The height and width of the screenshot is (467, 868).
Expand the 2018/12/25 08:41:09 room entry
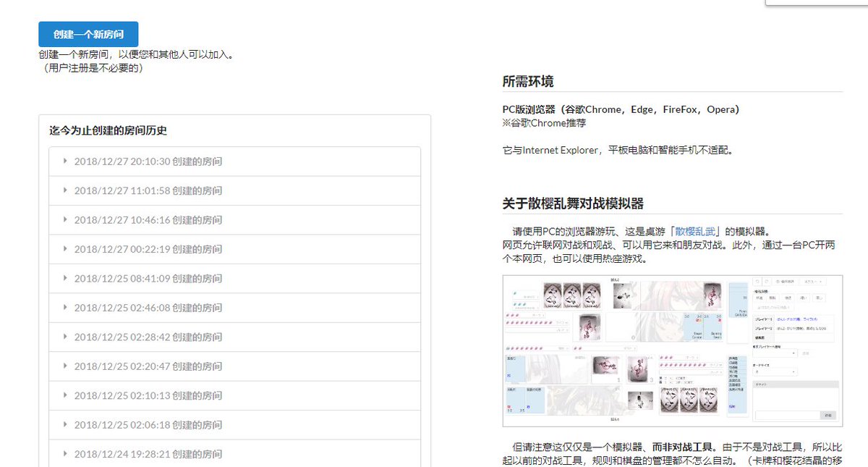pyautogui.click(x=234, y=279)
